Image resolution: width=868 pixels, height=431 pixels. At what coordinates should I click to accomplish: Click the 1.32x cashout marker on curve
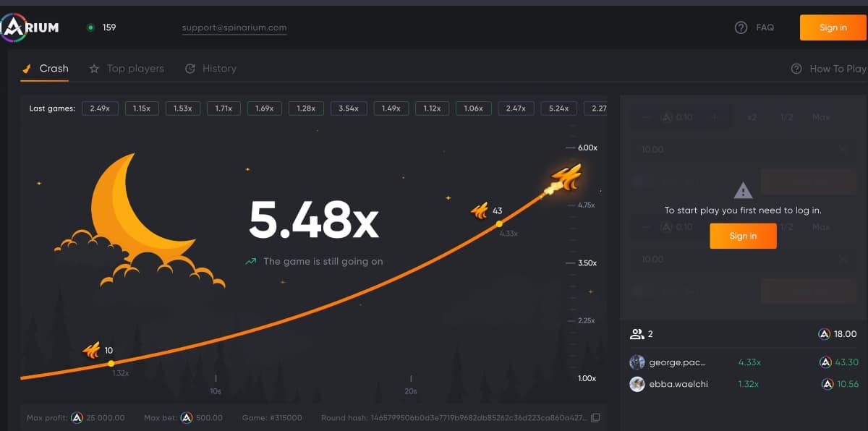[x=111, y=363]
